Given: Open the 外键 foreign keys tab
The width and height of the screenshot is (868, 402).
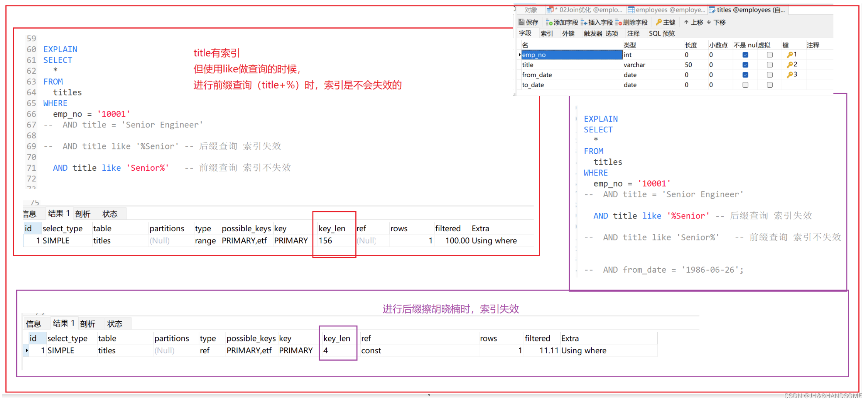Looking at the screenshot, I should pos(568,34).
